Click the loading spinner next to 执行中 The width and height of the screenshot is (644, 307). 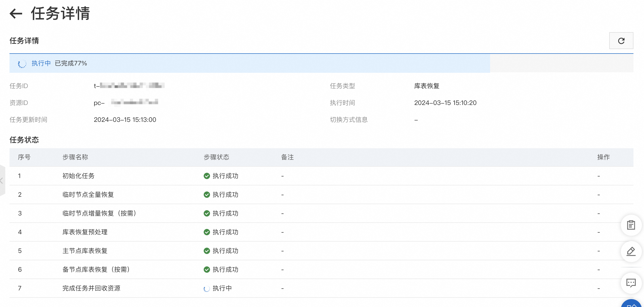(x=22, y=64)
